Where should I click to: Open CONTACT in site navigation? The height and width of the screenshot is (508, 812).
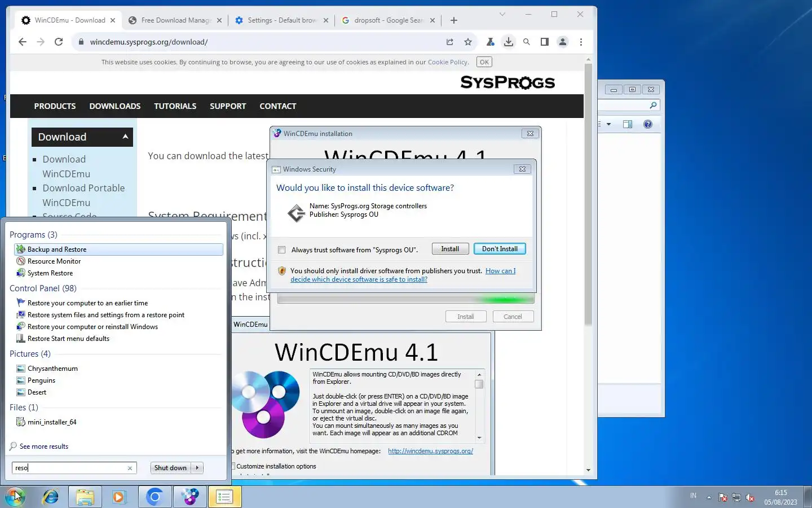click(278, 106)
